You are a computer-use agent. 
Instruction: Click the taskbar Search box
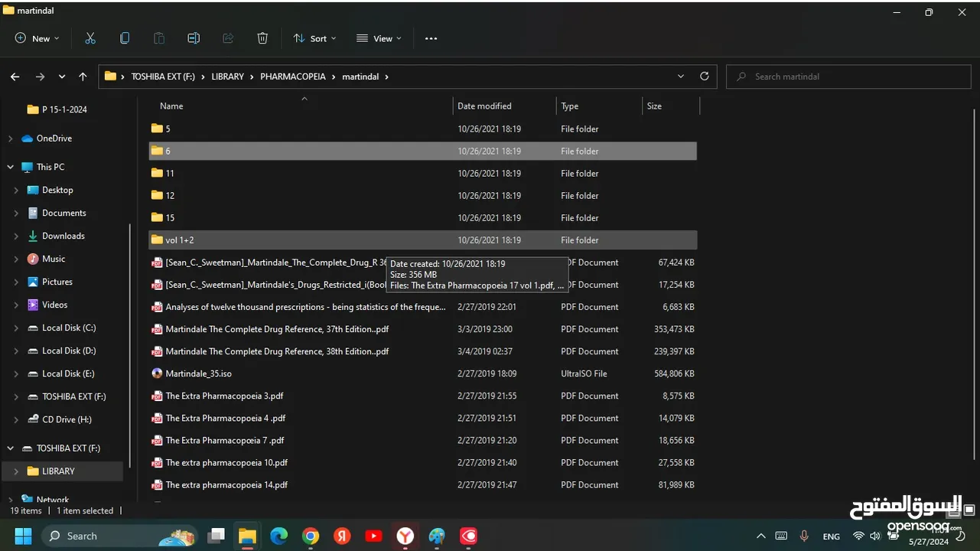[119, 536]
